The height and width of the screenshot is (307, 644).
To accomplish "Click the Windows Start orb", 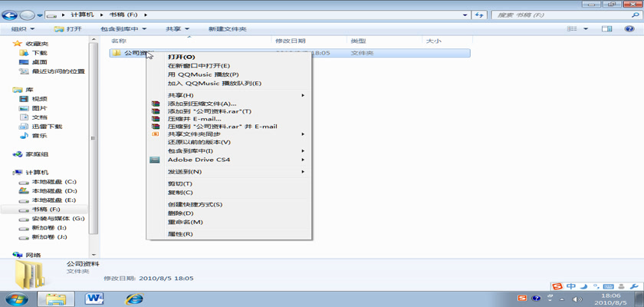I will (16, 297).
